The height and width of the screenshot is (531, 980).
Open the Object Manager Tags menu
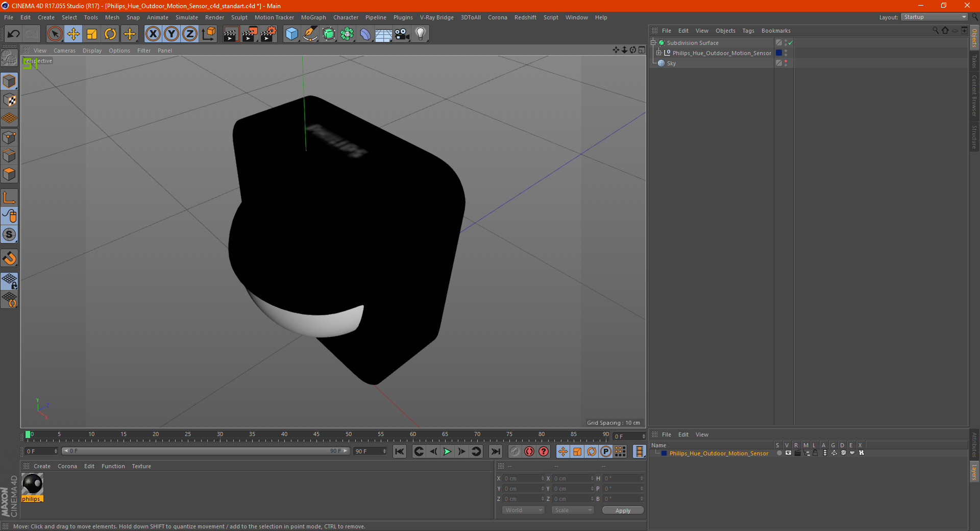pyautogui.click(x=748, y=31)
